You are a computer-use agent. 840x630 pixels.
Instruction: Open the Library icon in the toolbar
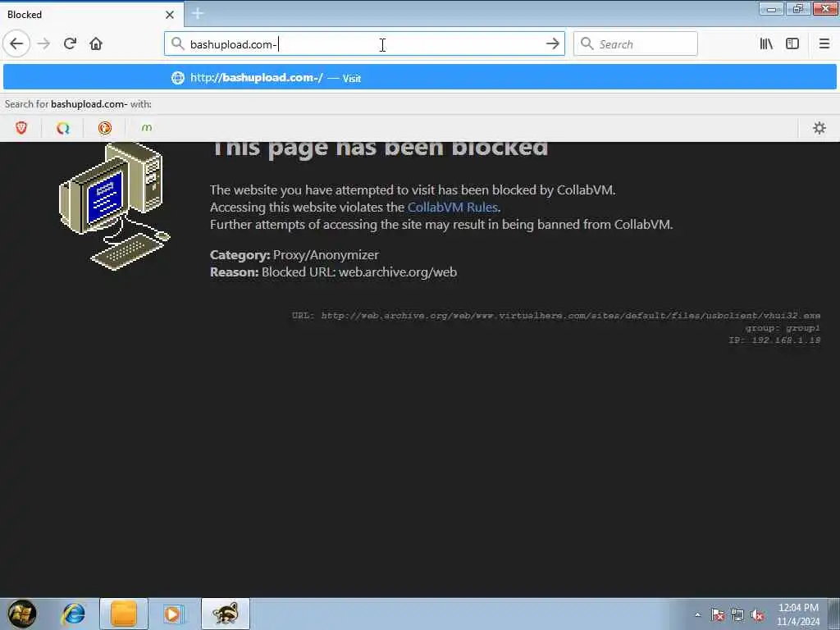tap(766, 44)
